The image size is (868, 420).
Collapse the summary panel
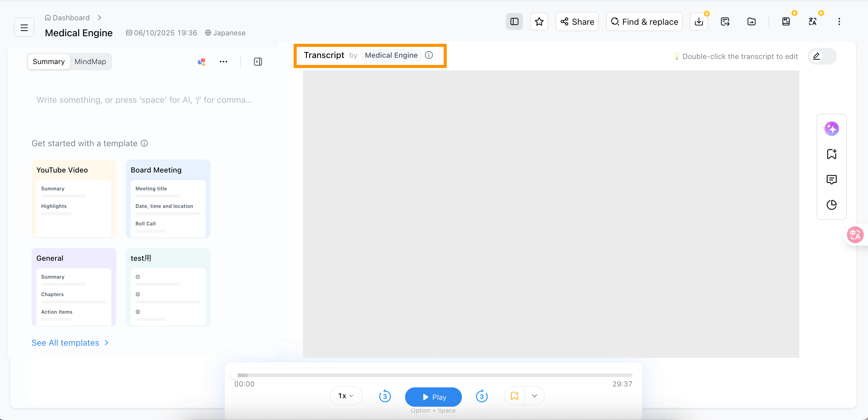(x=258, y=62)
